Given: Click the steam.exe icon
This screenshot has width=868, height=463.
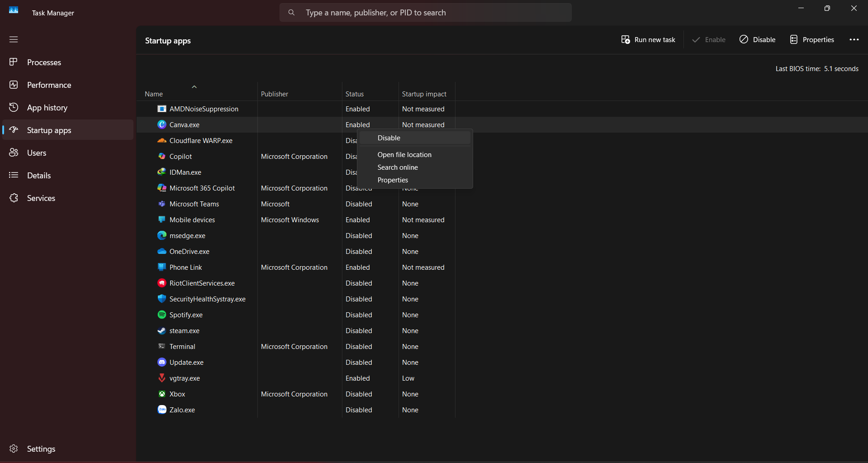Looking at the screenshot, I should (x=162, y=330).
